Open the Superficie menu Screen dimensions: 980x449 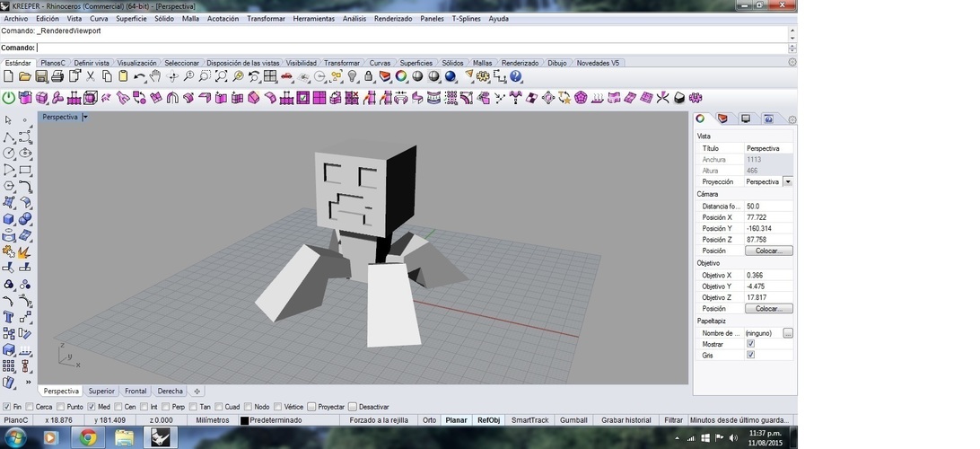(131, 19)
